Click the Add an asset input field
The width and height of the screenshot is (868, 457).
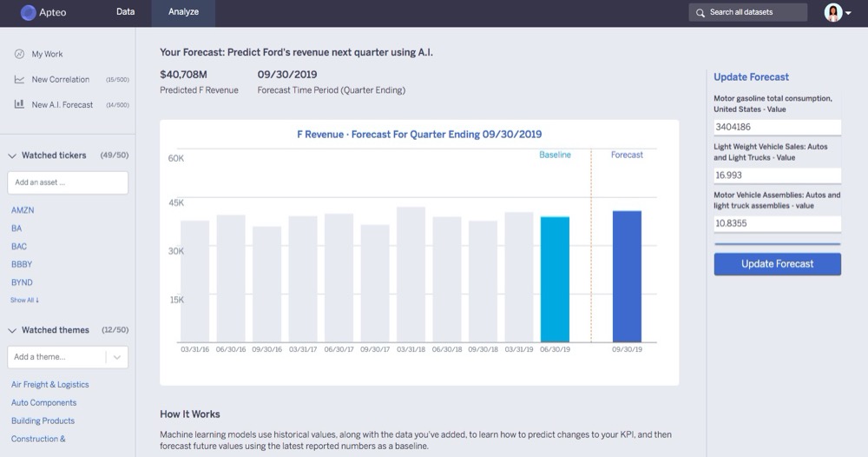coord(68,182)
